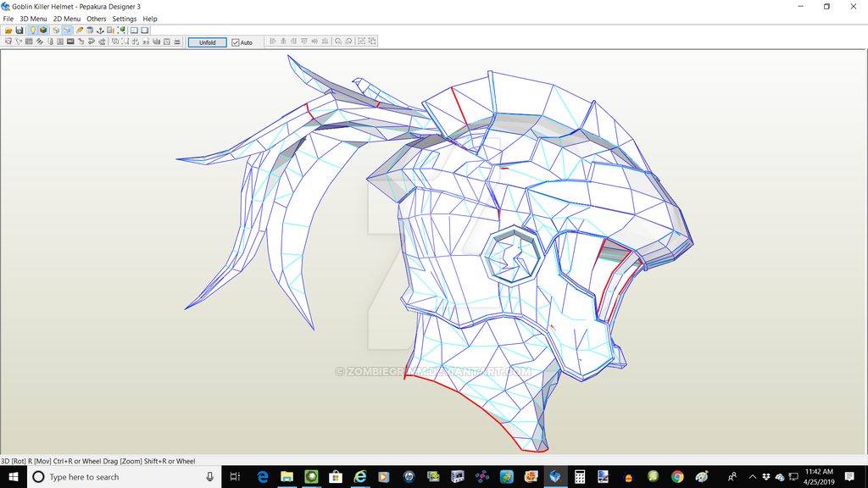This screenshot has width=868, height=488.
Task: Toggle the lightbulb lighting icon
Action: click(33, 30)
